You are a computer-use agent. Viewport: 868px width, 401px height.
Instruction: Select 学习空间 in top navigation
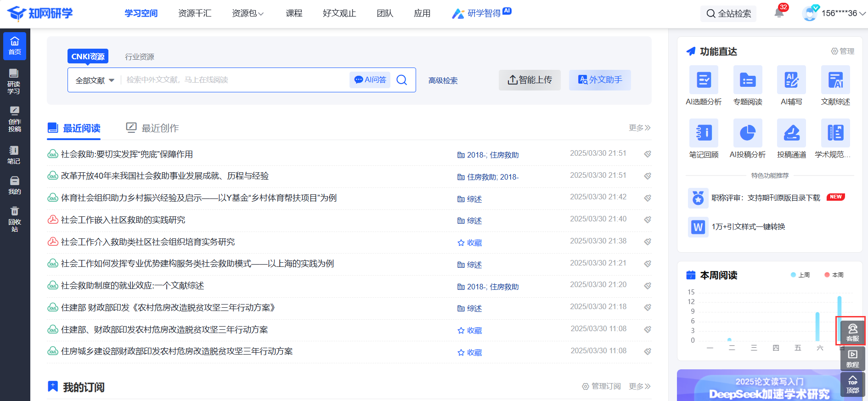click(x=141, y=13)
